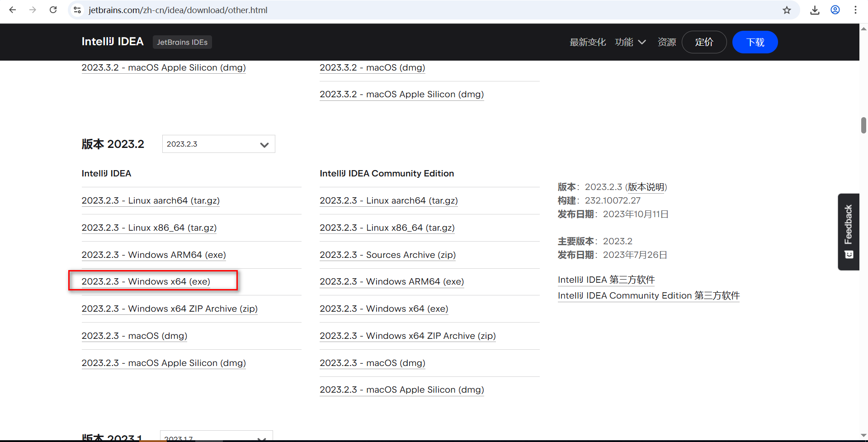Click the release date 2023年10月11日 text
868x442 pixels.
pos(636,214)
